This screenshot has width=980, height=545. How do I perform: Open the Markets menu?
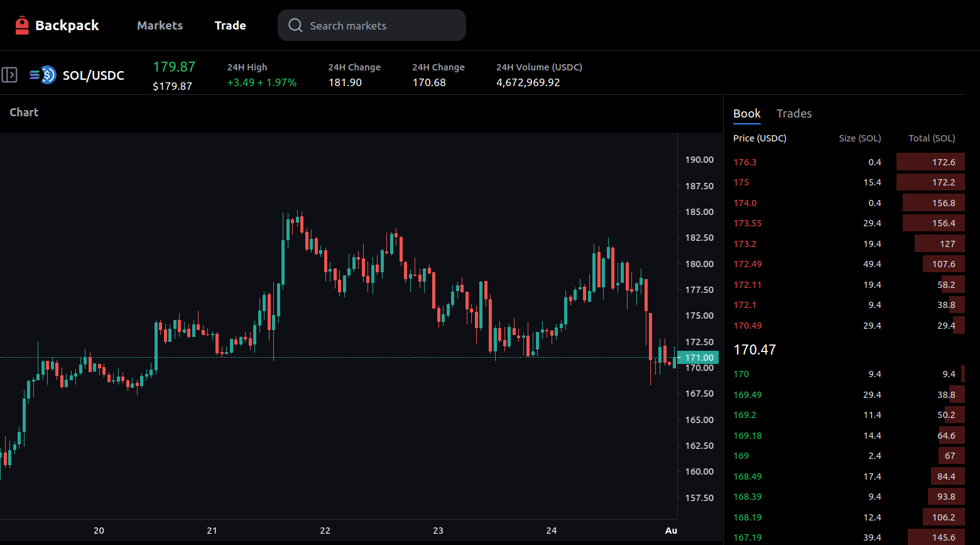coord(160,25)
